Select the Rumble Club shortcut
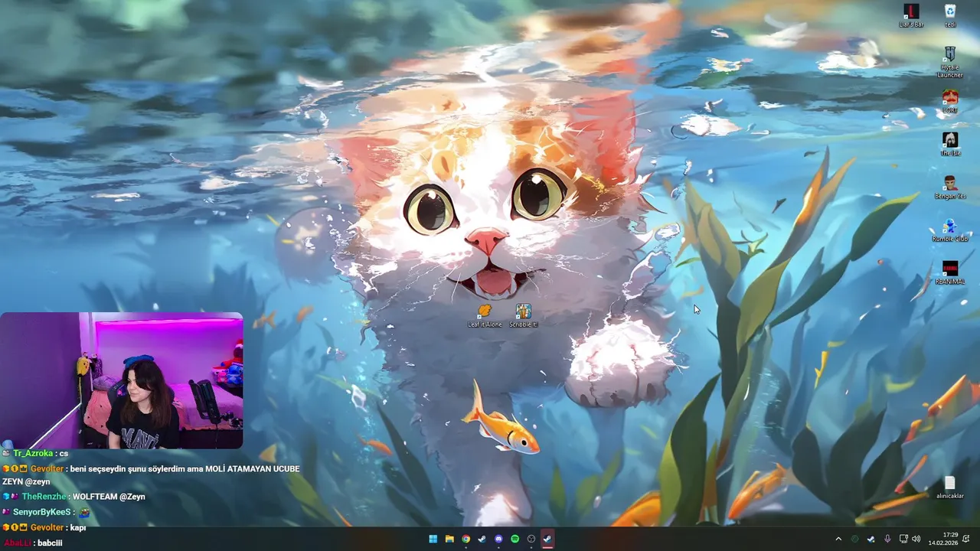980x551 pixels. [x=950, y=230]
